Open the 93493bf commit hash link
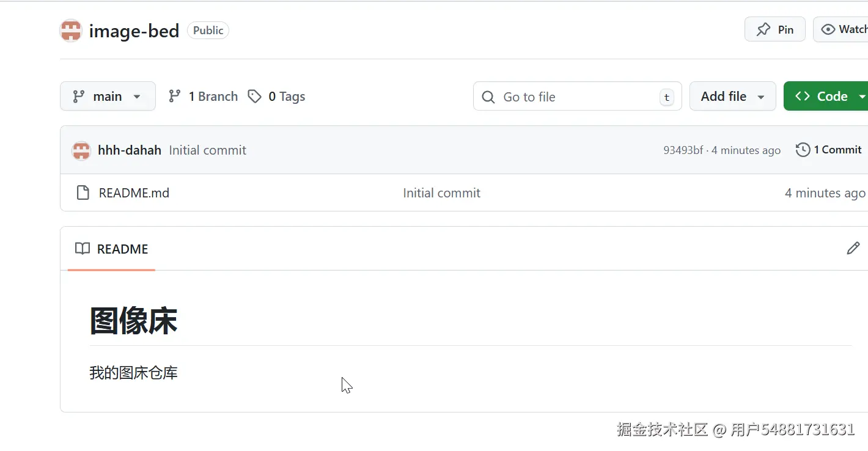Screen dimensions: 868x451 [683, 150]
